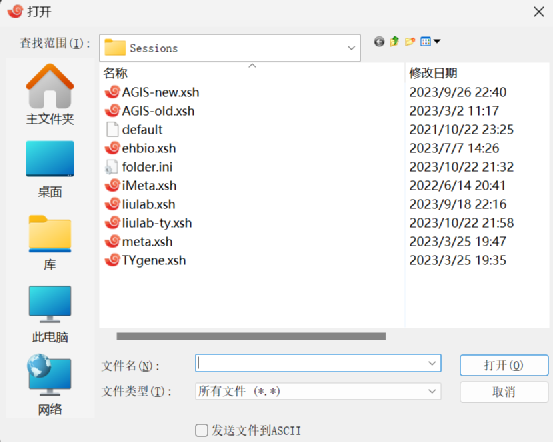The width and height of the screenshot is (553, 442).
Task: Click the iMeta.xsh file icon
Action: click(113, 186)
